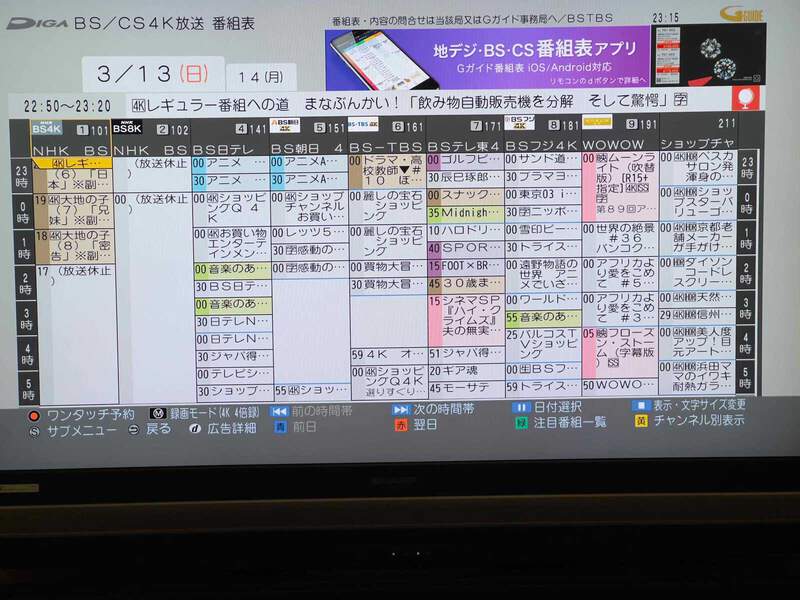Image resolution: width=800 pixels, height=600 pixels.
Task: Click the 戻る return icon
Action: coord(133,430)
